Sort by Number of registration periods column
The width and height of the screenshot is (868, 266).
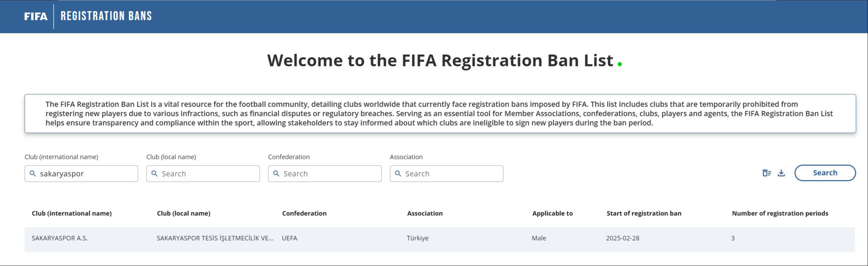click(780, 213)
